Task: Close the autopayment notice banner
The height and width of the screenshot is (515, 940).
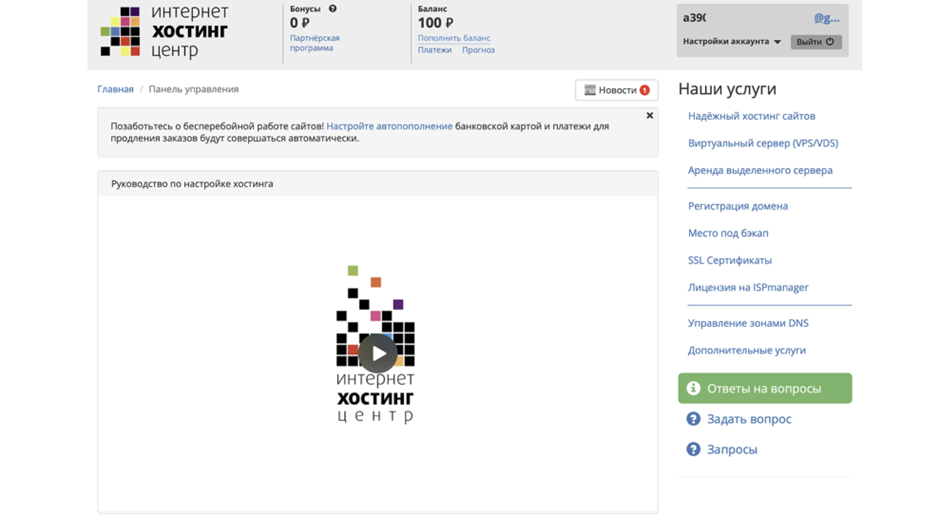Action: 649,116
